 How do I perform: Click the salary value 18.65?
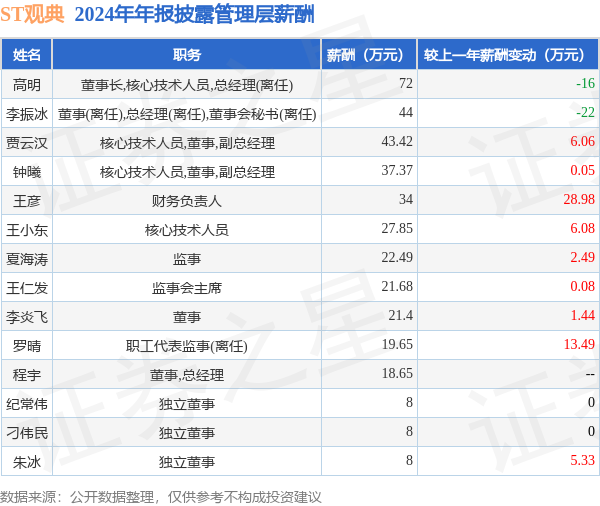coord(397,374)
